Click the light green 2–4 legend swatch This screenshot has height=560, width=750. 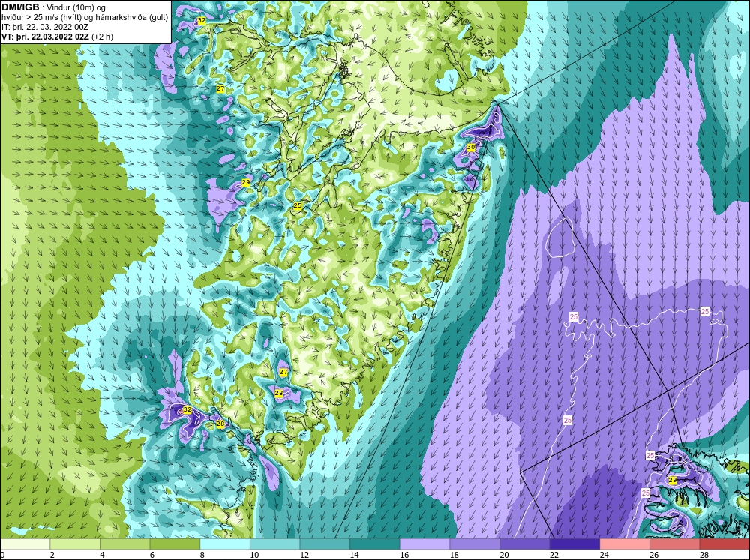tap(74, 544)
